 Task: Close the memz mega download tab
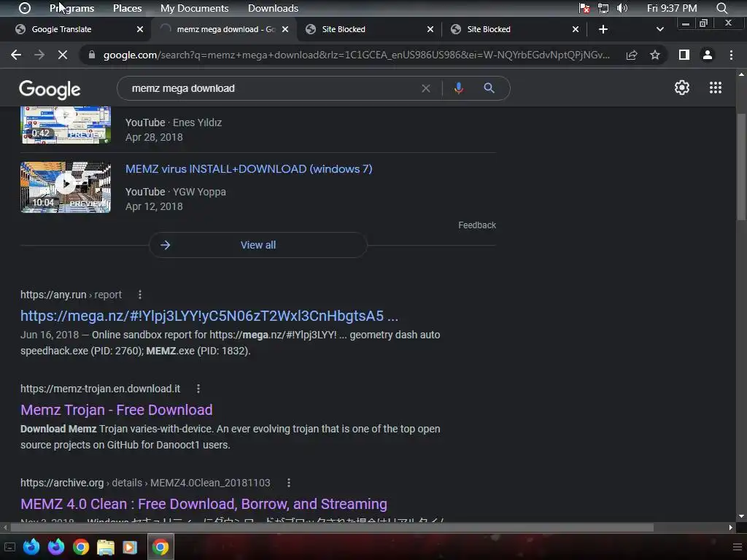point(285,29)
